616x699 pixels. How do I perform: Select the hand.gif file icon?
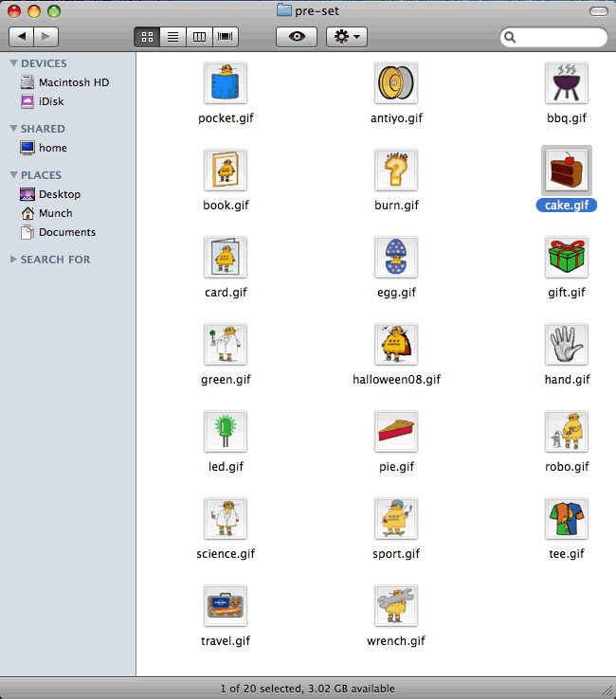(567, 344)
